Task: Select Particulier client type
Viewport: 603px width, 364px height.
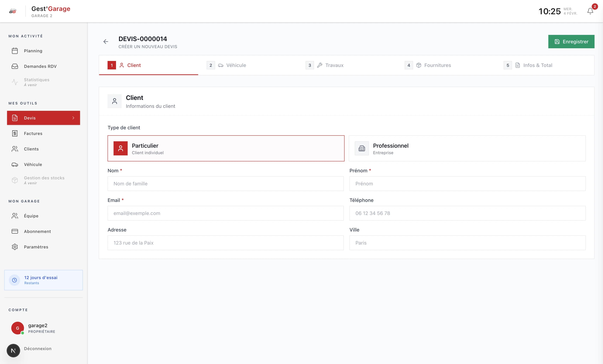Action: pos(226,148)
